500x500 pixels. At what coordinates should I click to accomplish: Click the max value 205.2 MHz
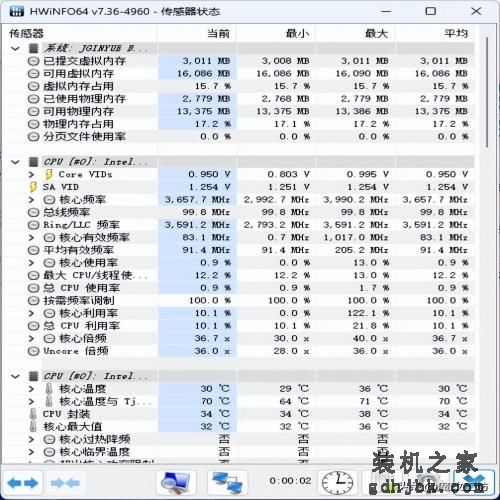362,250
